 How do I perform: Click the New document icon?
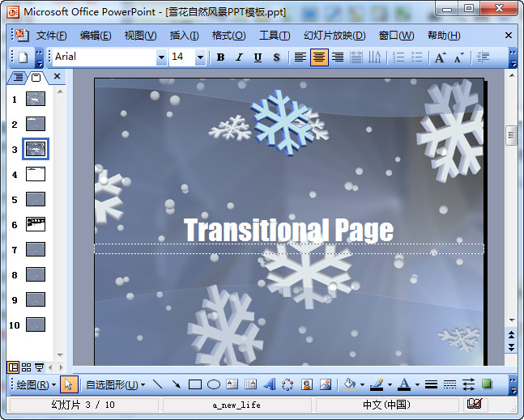coord(23,57)
